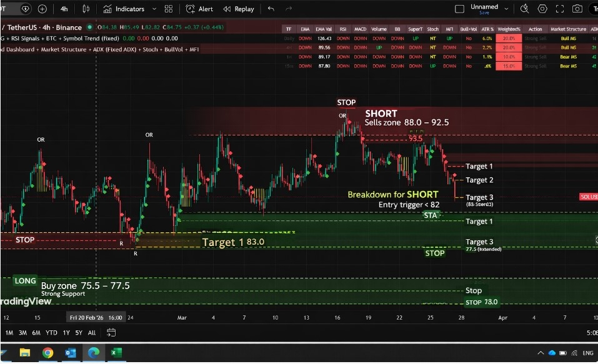
Task: Select the Dashboard + Market Structure indicator legend
Action: coord(99,49)
